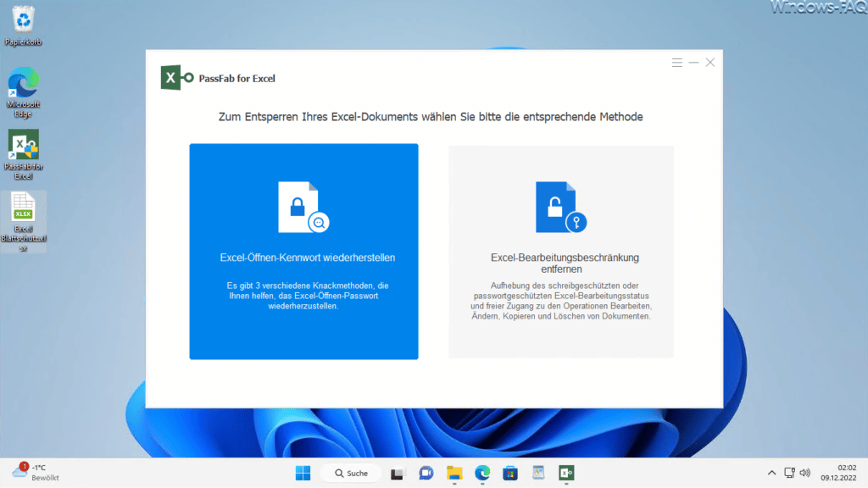
Task: Close the PassFab for Excel window
Action: pyautogui.click(x=710, y=63)
